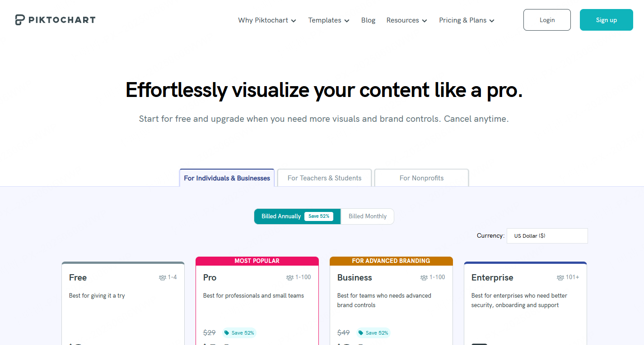Select Billed Annually billing option

click(x=281, y=216)
